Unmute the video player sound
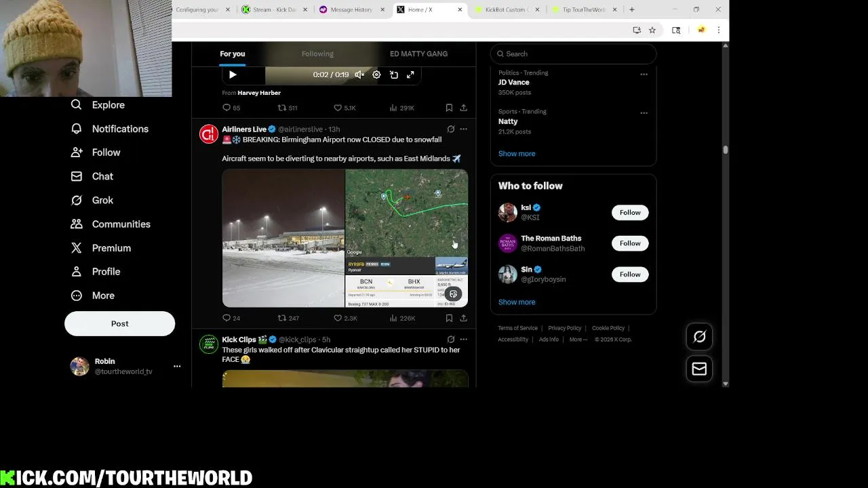The height and width of the screenshot is (488, 868). [x=359, y=75]
